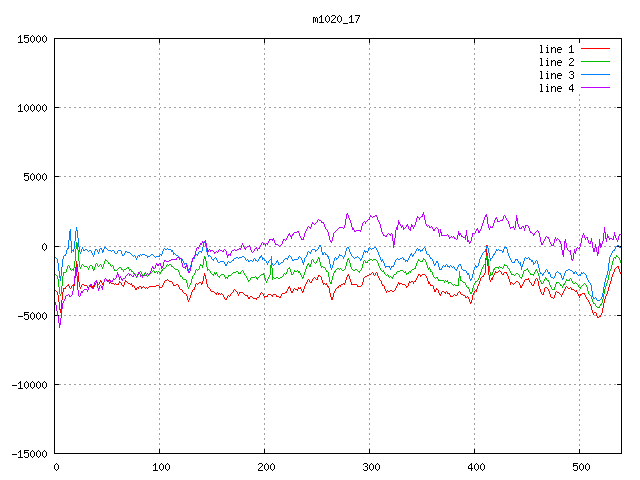
Task: Click the x-axis label 500
Action: (x=581, y=467)
